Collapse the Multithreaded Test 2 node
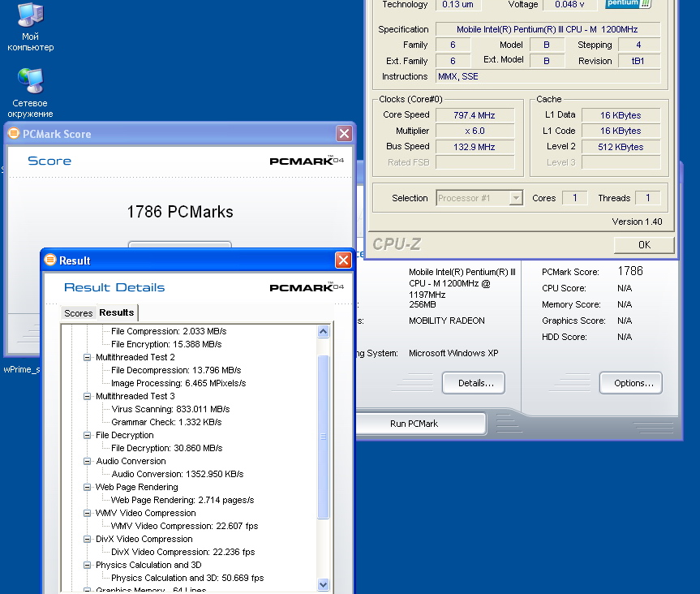This screenshot has width=700, height=594. pyautogui.click(x=88, y=357)
